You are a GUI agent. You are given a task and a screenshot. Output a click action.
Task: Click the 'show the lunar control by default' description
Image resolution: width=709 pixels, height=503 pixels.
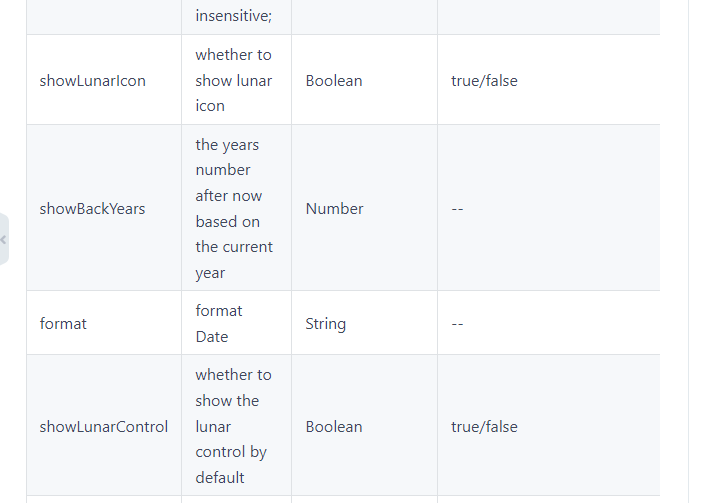pyautogui.click(x=233, y=426)
